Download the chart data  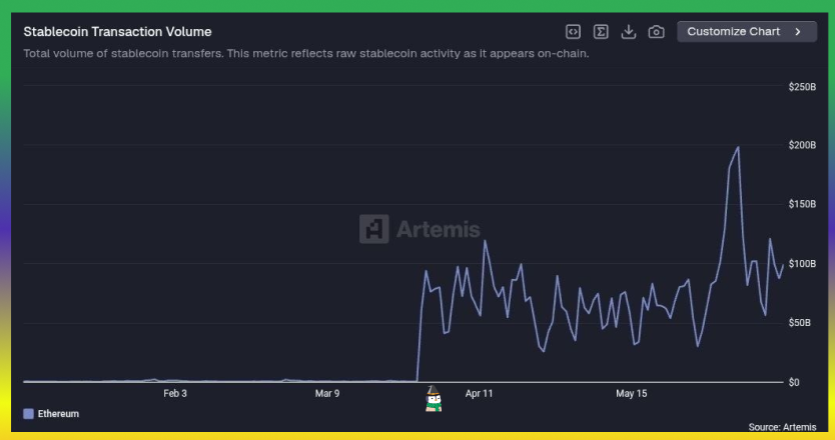tap(628, 32)
